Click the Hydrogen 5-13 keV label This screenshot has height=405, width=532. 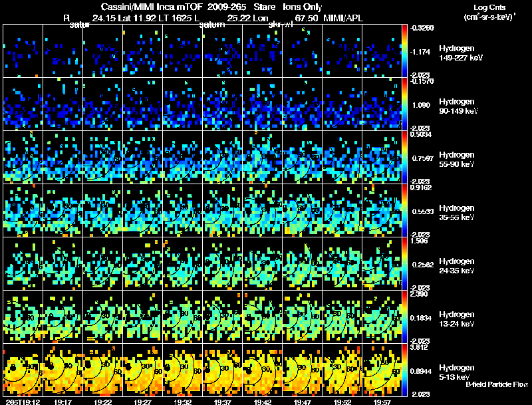(457, 372)
